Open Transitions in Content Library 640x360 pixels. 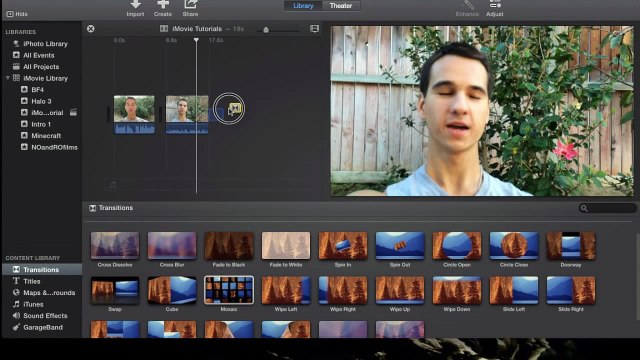click(x=42, y=269)
